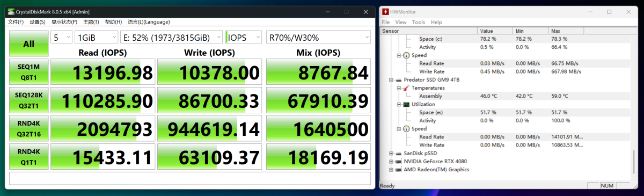Open the drive E: selection dropdown
This screenshot has height=196, width=644.
click(171, 37)
